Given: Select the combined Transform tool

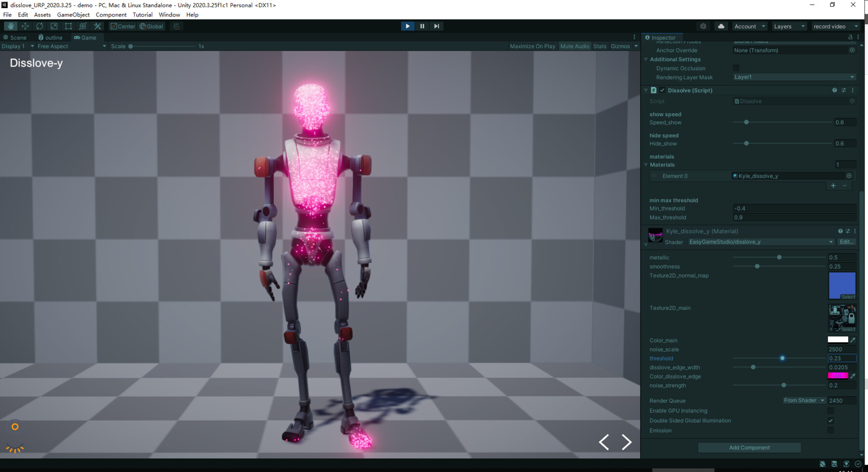Looking at the screenshot, I should click(83, 26).
